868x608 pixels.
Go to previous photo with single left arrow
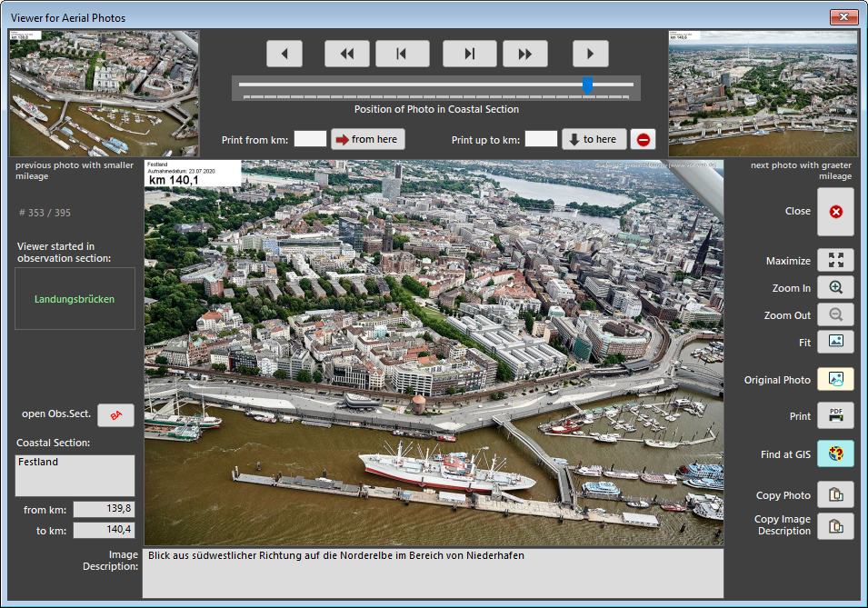(x=284, y=54)
